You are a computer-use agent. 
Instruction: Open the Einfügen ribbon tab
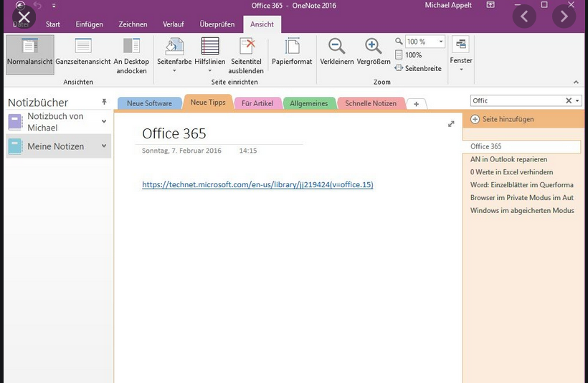coord(89,24)
